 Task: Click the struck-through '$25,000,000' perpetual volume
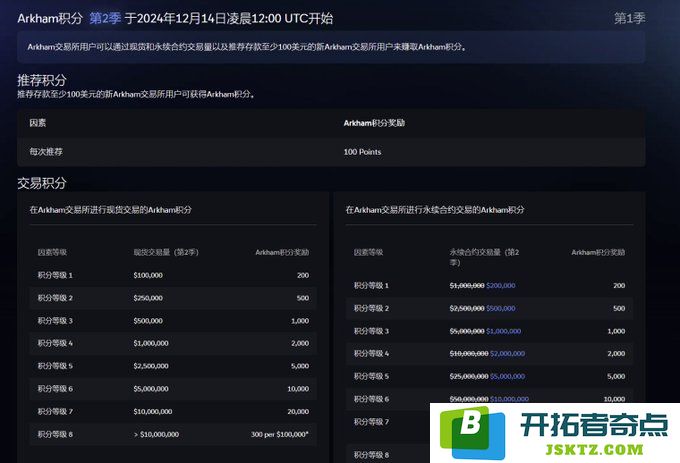[469, 376]
